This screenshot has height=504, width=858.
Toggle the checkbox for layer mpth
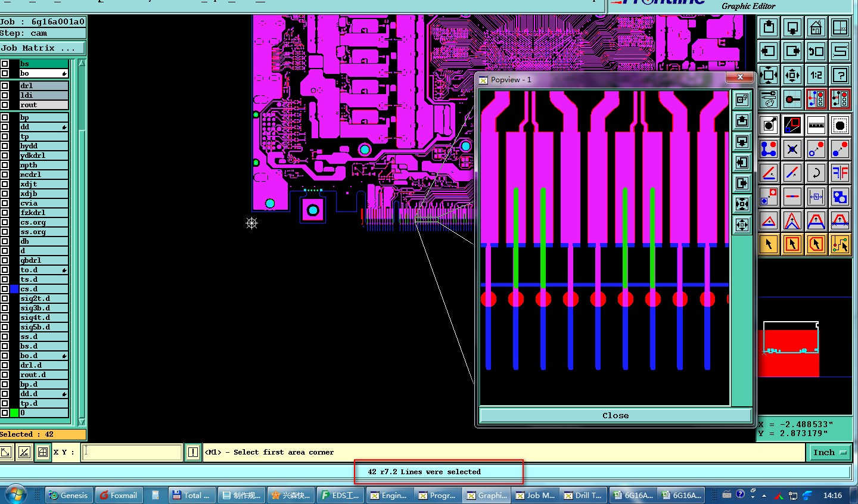click(5, 165)
